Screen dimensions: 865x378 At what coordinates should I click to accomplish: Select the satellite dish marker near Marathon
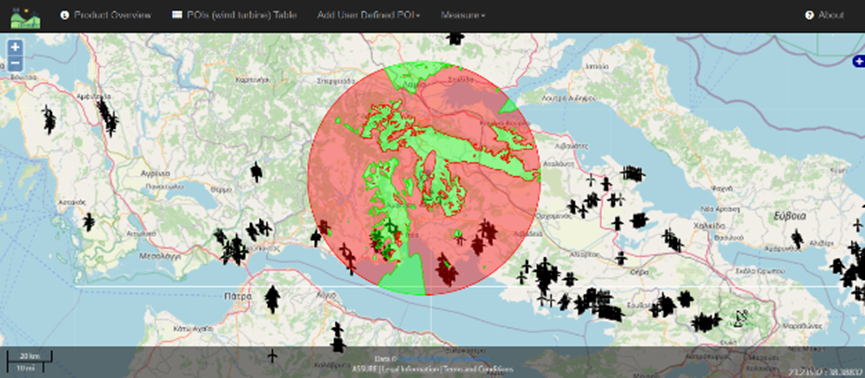(x=740, y=318)
